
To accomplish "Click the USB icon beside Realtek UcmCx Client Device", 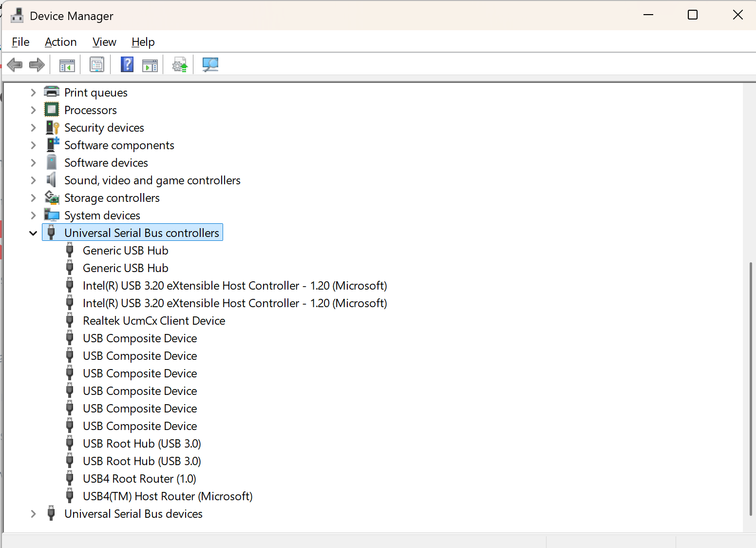I will (70, 320).
